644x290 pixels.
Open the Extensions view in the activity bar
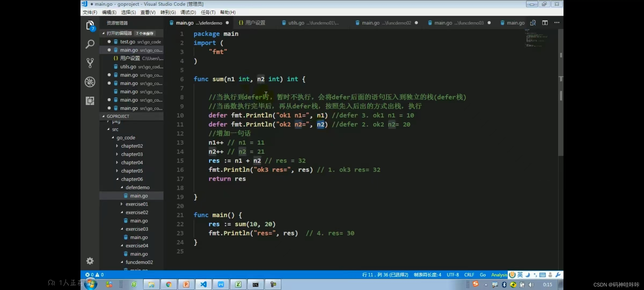point(90,101)
